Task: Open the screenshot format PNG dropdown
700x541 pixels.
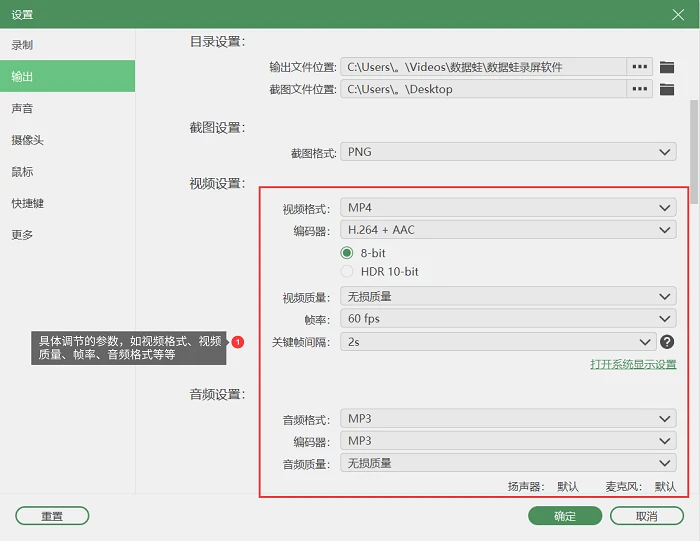Action: click(x=508, y=152)
